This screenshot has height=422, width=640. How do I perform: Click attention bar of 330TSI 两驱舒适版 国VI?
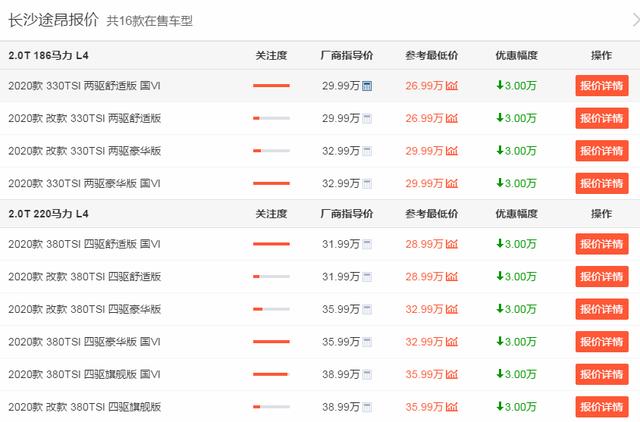click(x=271, y=86)
